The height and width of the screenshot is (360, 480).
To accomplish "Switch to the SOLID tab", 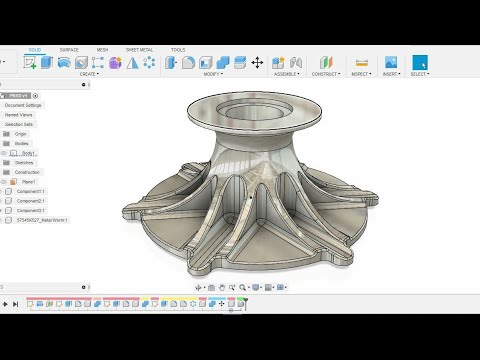I will tap(35, 50).
